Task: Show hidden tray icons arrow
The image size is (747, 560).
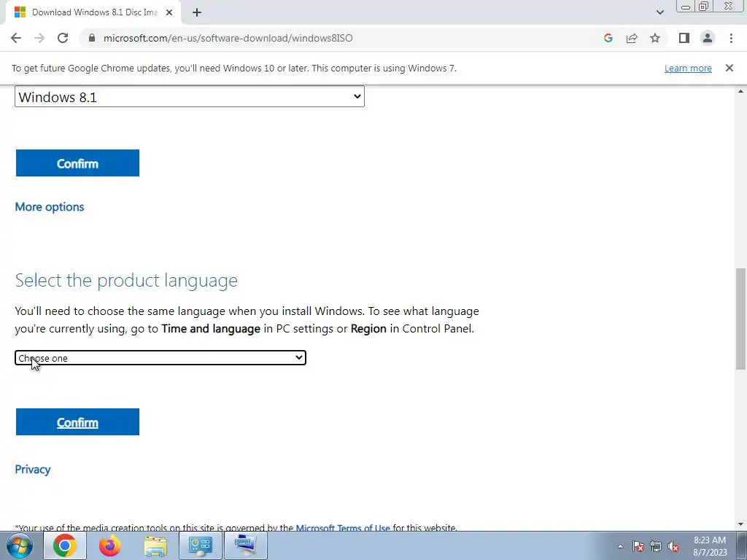Action: click(620, 546)
